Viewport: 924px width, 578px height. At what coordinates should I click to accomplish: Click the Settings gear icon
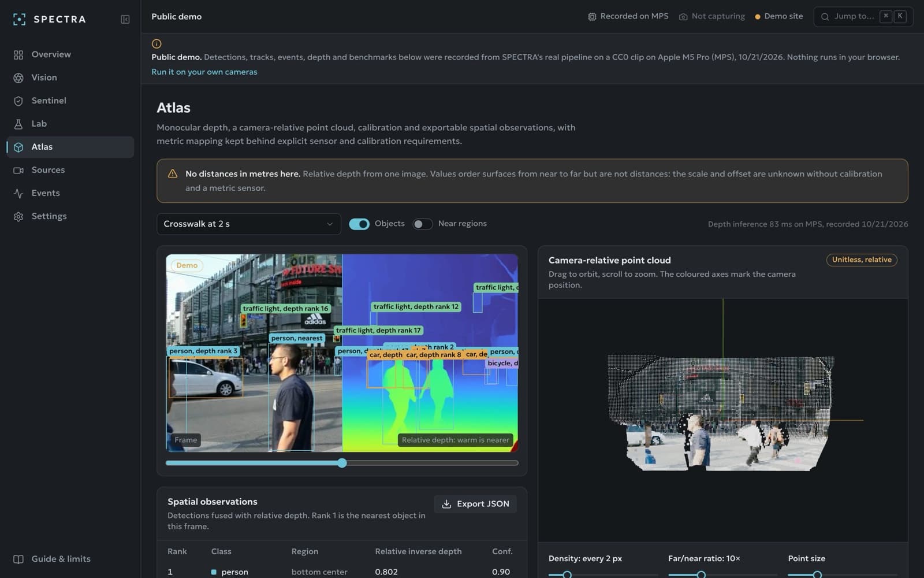(18, 216)
